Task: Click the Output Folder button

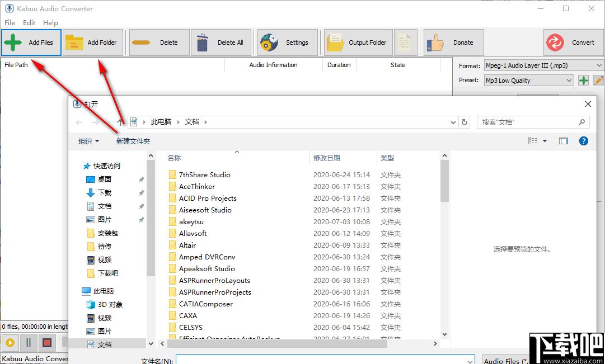Action: pos(358,42)
